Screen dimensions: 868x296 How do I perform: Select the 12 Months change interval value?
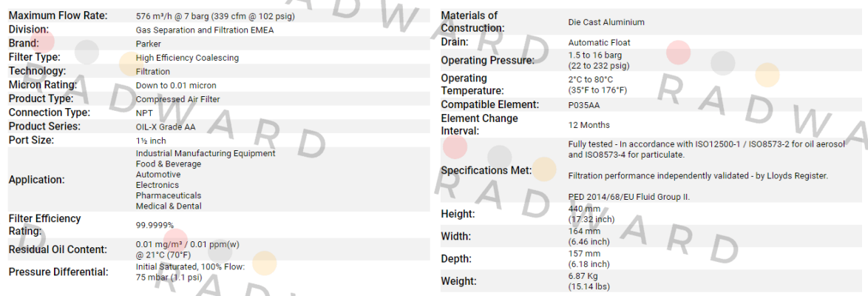click(589, 125)
